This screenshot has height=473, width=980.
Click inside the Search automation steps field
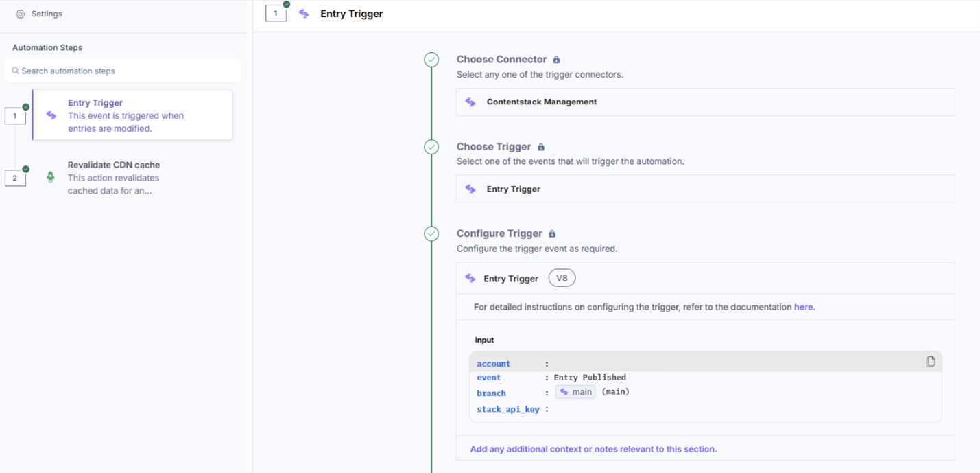pos(123,71)
